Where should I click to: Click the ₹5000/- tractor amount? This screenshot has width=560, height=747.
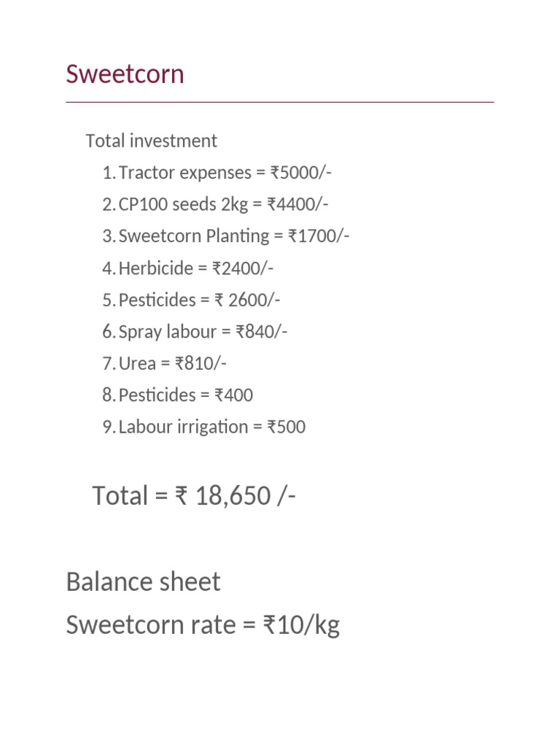point(301,173)
